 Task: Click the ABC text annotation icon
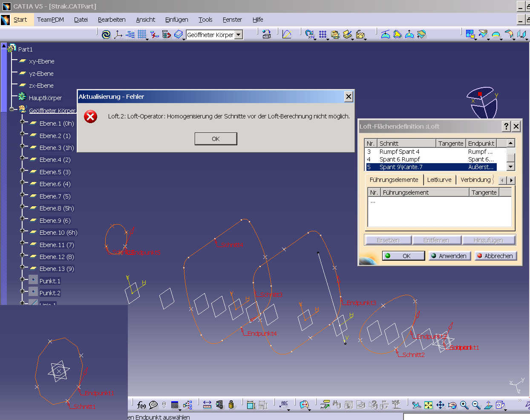click(x=285, y=404)
